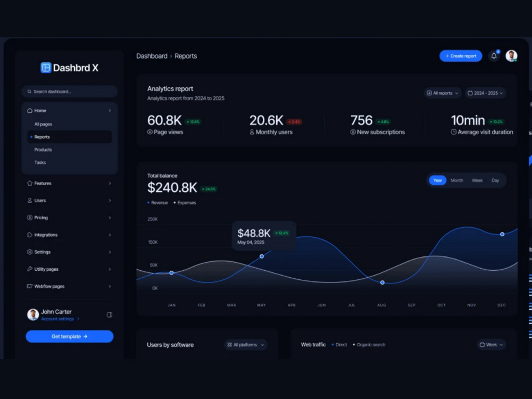
Task: Click the calendar icon in 2024 - 2025
Action: tap(470, 93)
